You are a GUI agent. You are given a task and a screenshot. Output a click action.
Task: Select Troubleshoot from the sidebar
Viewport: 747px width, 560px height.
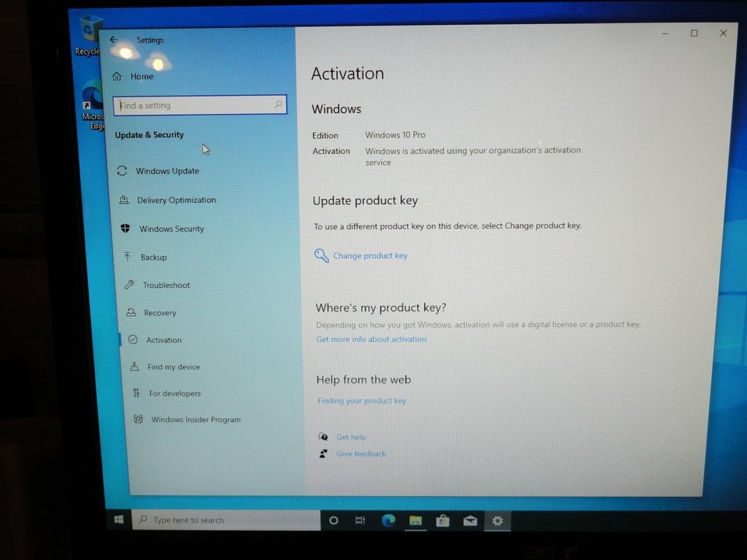pos(166,285)
